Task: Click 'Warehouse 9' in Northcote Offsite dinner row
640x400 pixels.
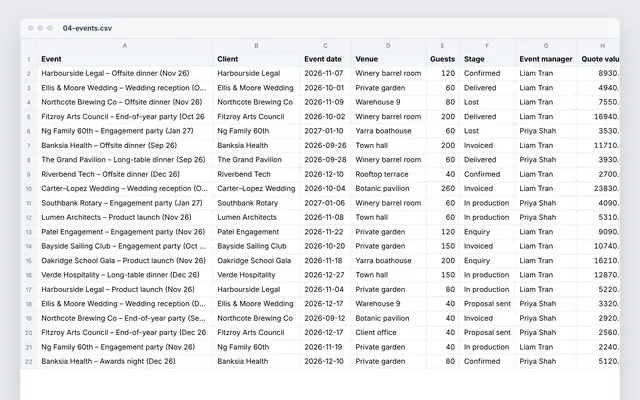Action: (388, 102)
